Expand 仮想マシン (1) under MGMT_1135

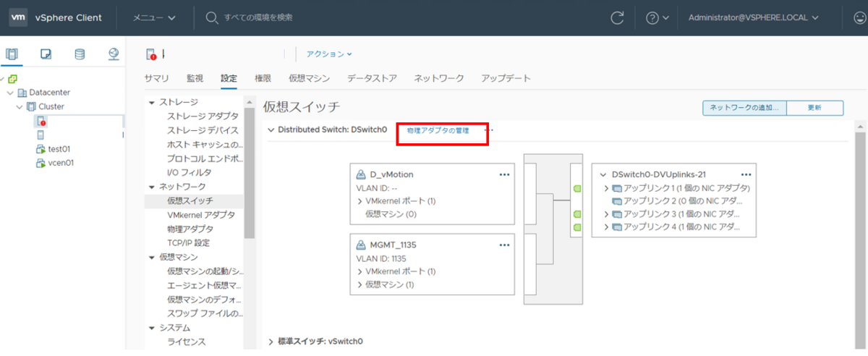pos(360,284)
